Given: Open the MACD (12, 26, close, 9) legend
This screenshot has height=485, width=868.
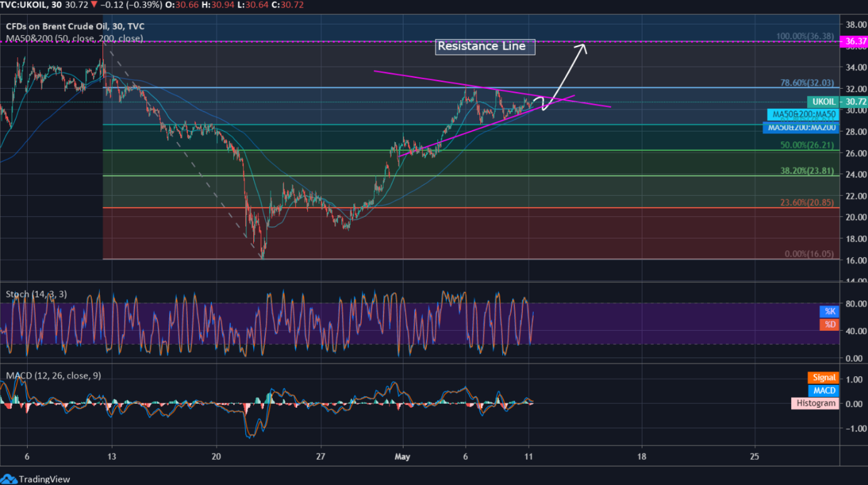Looking at the screenshot, I should click(x=53, y=376).
